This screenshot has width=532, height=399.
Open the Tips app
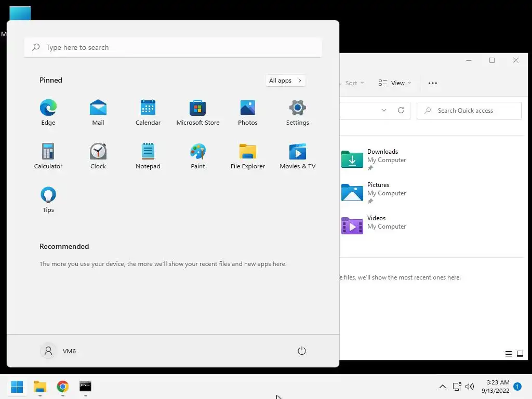pos(48,200)
